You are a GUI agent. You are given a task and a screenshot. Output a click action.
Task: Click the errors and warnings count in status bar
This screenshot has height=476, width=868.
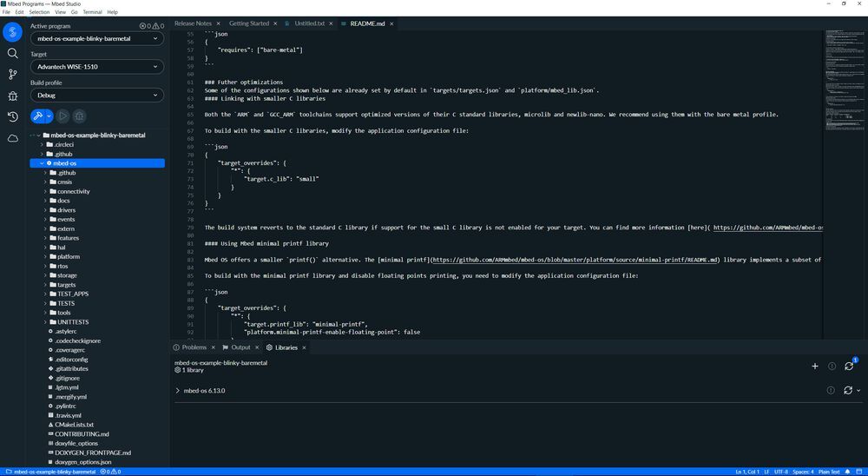tap(110, 472)
